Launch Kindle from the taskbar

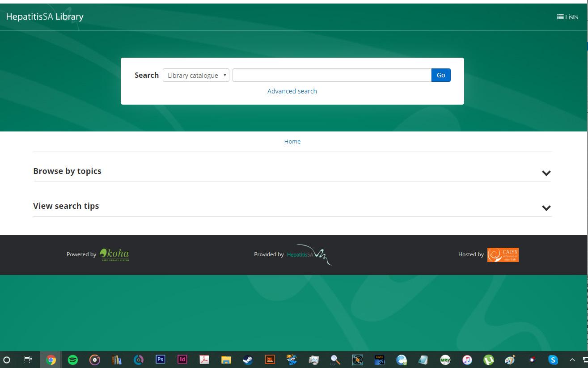[379, 360]
